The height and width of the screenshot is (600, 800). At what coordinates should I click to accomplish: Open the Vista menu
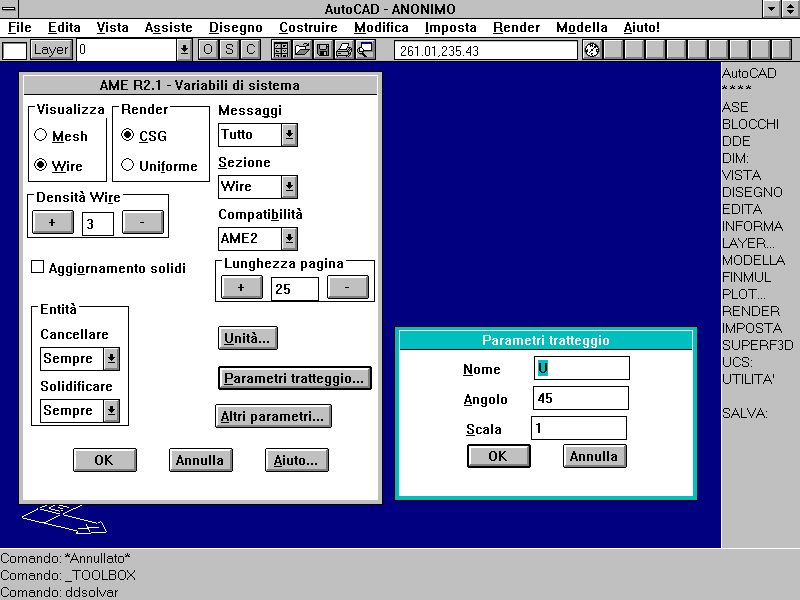[113, 27]
